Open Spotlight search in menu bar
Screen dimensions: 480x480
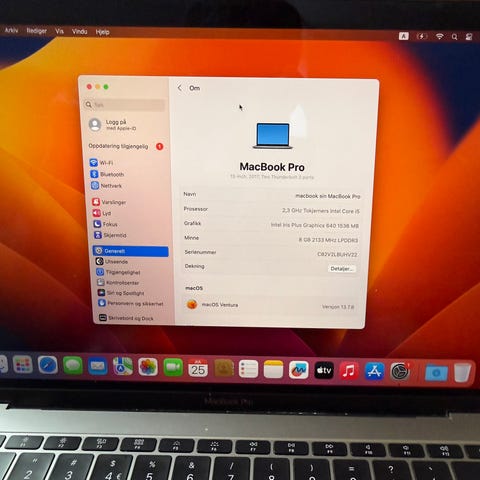tap(454, 37)
